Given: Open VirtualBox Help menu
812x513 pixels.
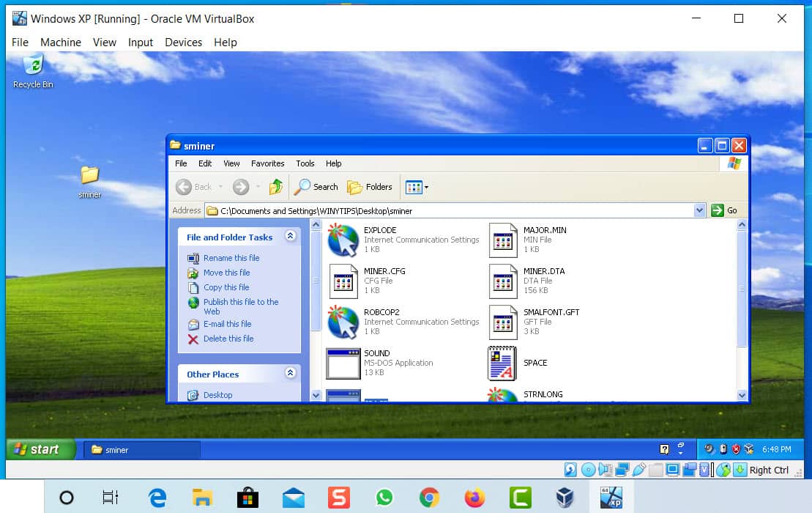Looking at the screenshot, I should [226, 42].
